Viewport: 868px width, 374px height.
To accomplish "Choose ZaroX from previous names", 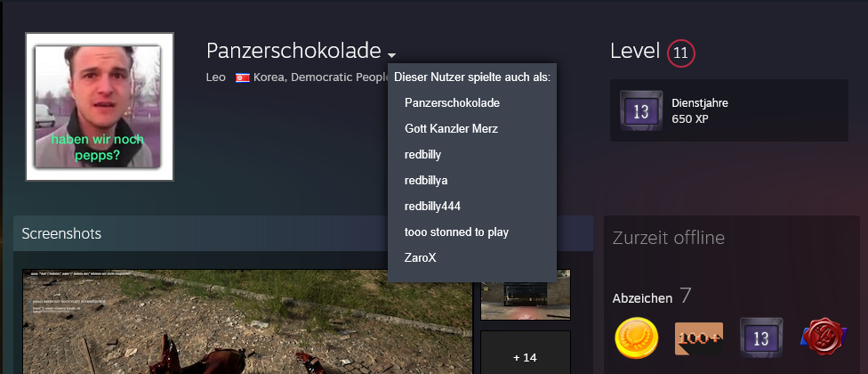I will pyautogui.click(x=420, y=257).
